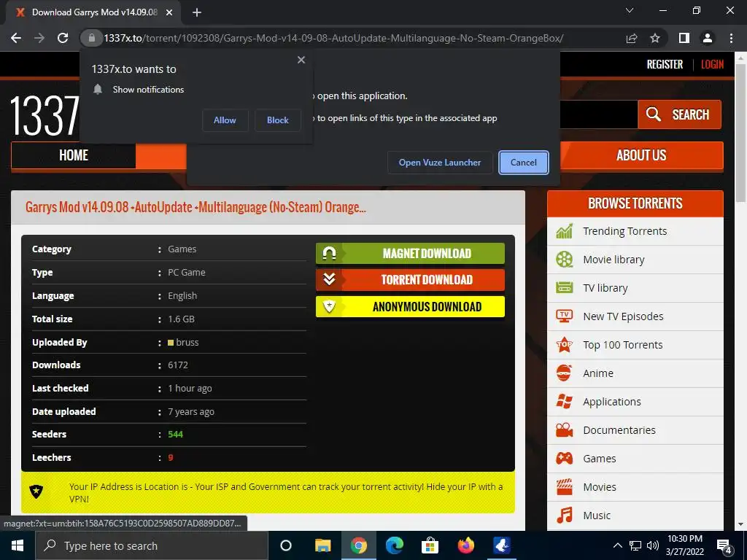Open Applications category link
The height and width of the screenshot is (560, 747).
pos(612,402)
